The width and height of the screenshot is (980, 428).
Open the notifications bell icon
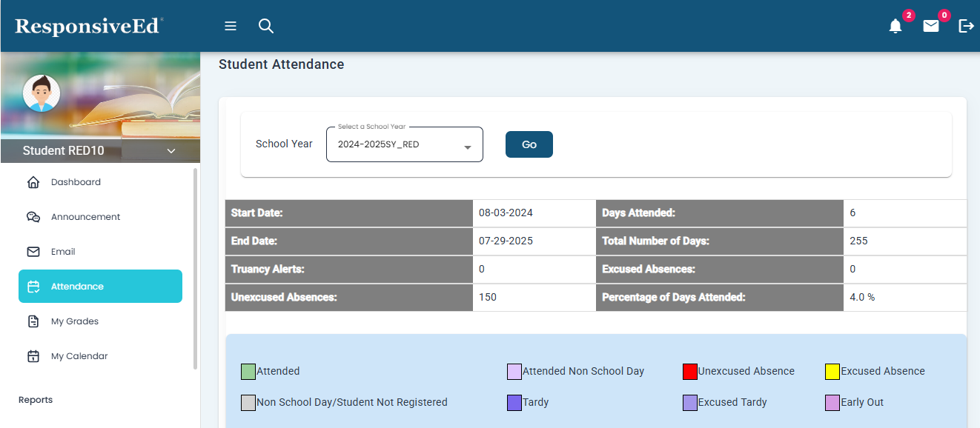(895, 27)
